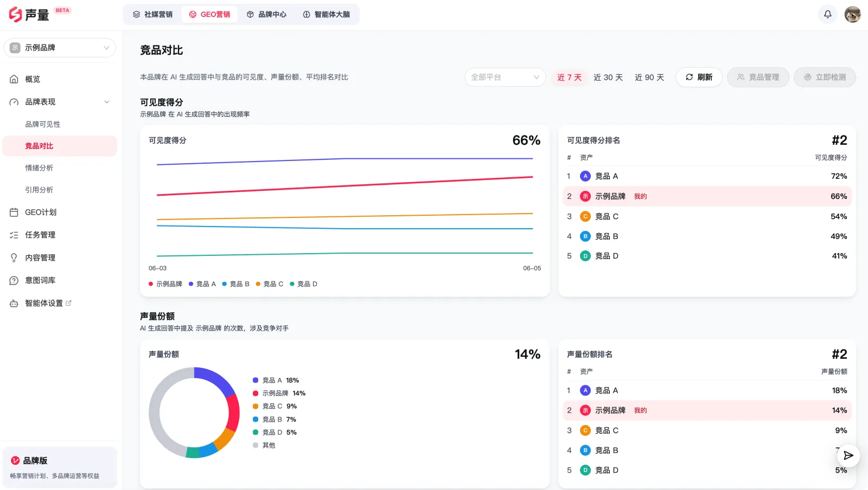This screenshot has height=490, width=868.
Task: Click 竞品 A avatar in 可见度得分排名
Action: (x=585, y=176)
